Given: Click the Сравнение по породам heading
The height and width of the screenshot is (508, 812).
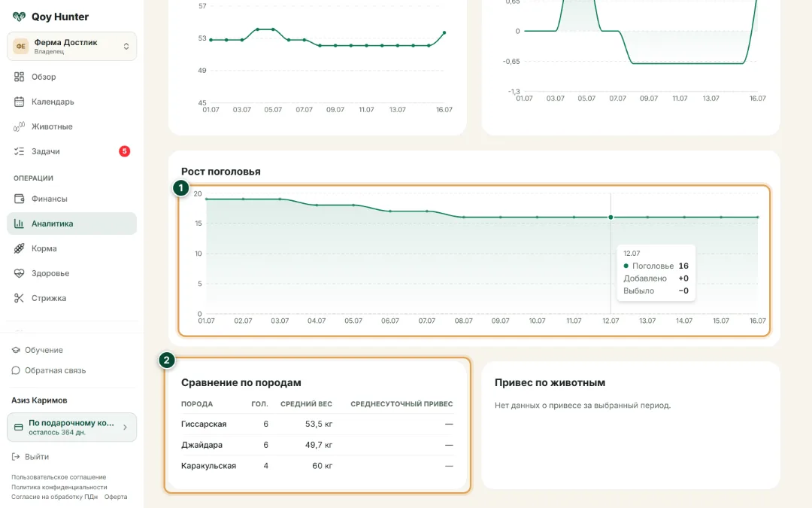Looking at the screenshot, I should pos(241,382).
